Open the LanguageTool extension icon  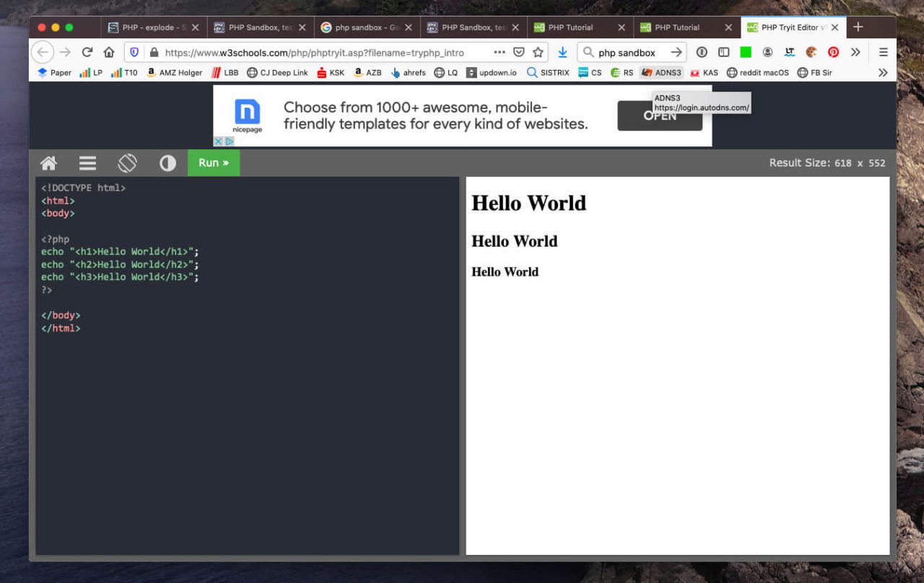pos(788,51)
